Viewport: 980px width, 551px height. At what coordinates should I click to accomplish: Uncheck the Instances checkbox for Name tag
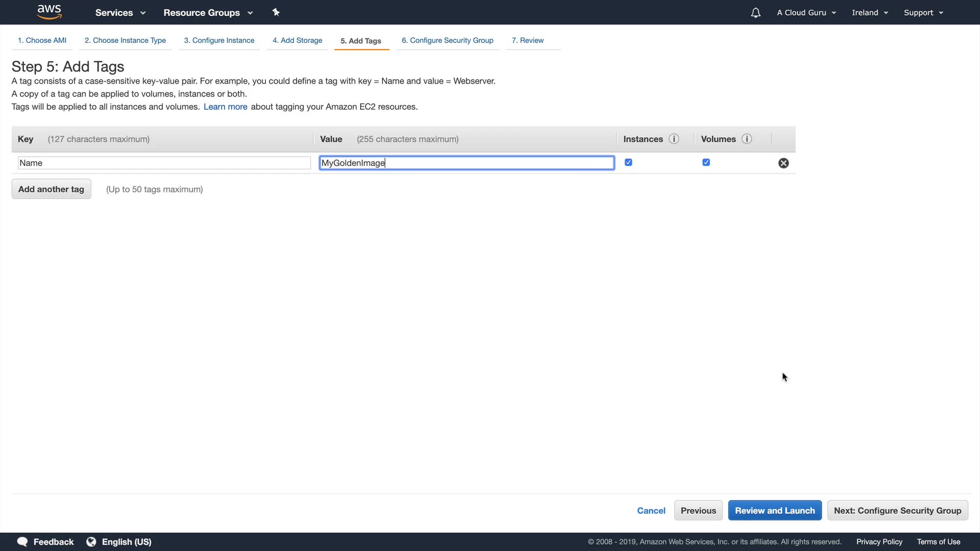[x=628, y=162]
